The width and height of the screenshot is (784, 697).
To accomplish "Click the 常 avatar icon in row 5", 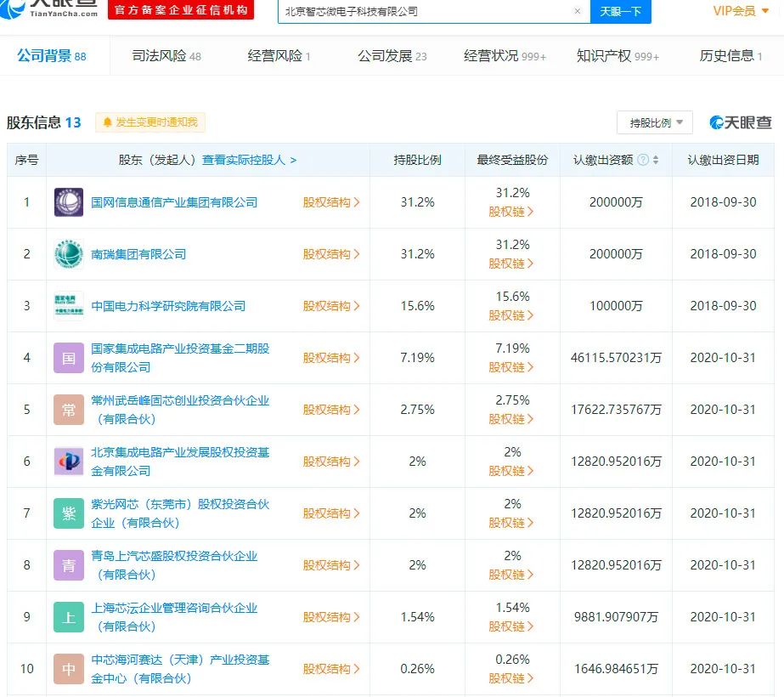I will (x=69, y=410).
